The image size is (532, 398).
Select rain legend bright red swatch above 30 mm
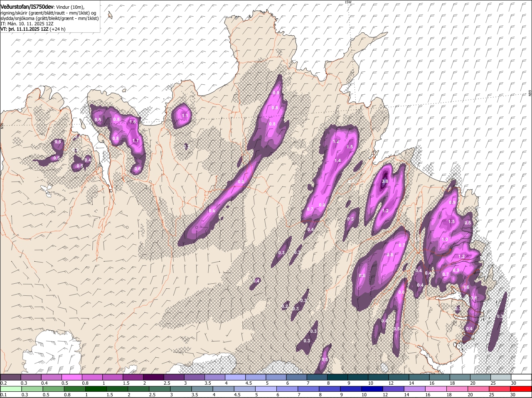[x=521, y=389]
